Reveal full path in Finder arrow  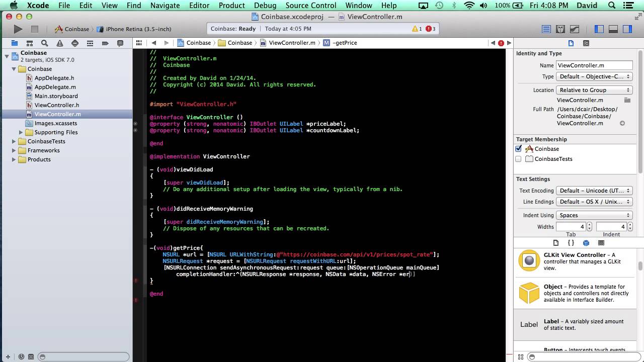(622, 123)
